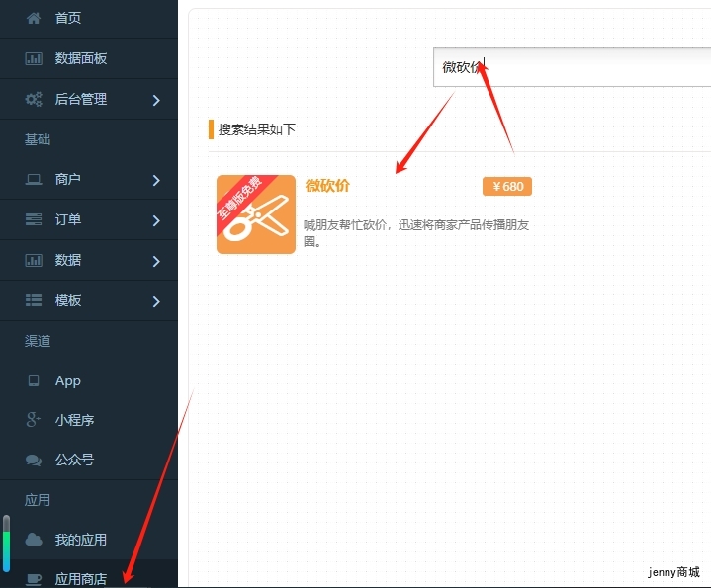
Task: Click the home icon beside 首页
Action: (34, 18)
